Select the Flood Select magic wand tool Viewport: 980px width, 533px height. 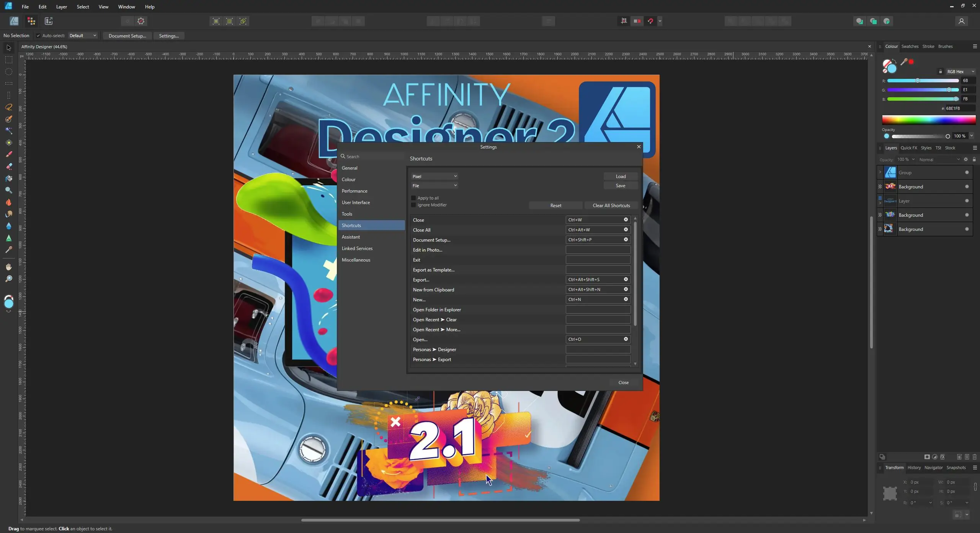click(x=8, y=131)
